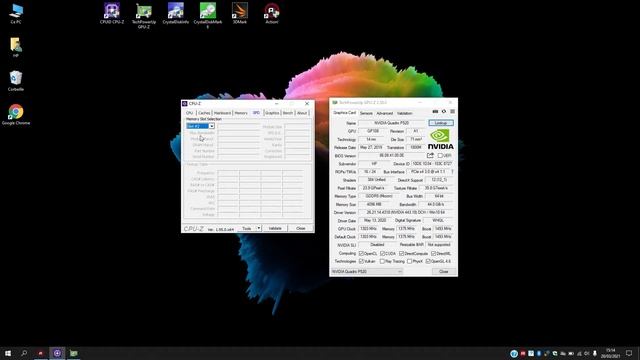Click the NVIDIA logo in GPU-Z

(x=440, y=139)
